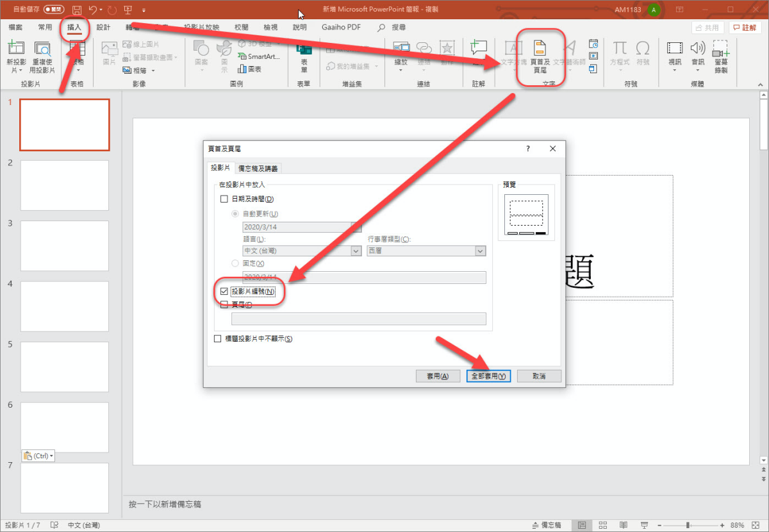The image size is (769, 532).
Task: Click the Undo arrow icon
Action: click(93, 10)
